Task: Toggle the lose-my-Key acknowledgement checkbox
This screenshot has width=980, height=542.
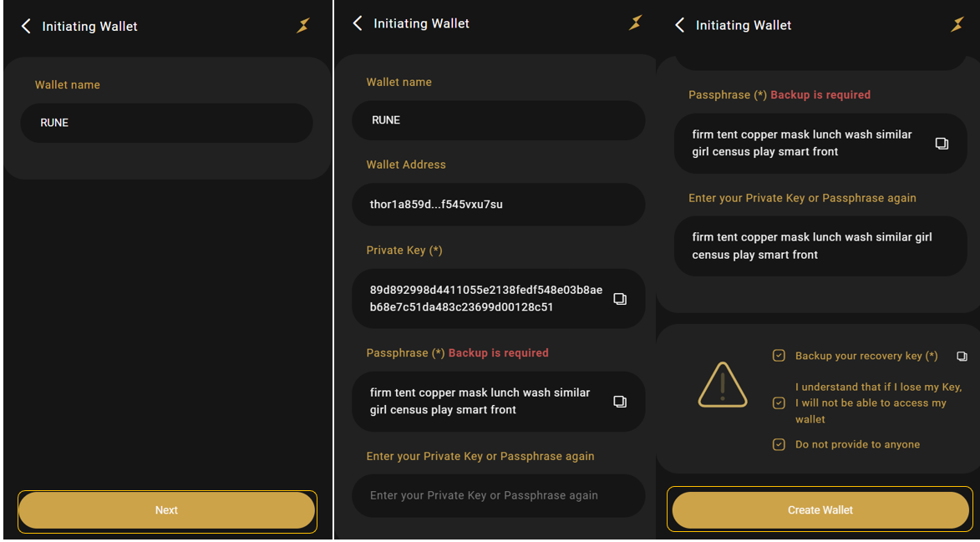Action: [779, 403]
